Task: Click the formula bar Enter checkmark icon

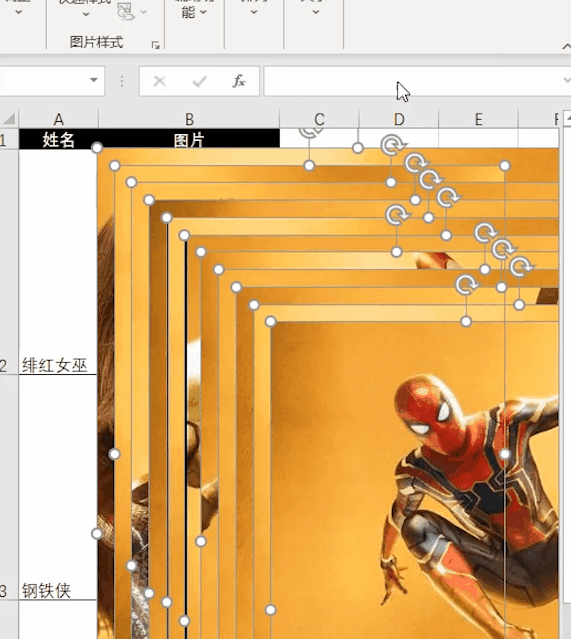Action: pyautogui.click(x=199, y=82)
